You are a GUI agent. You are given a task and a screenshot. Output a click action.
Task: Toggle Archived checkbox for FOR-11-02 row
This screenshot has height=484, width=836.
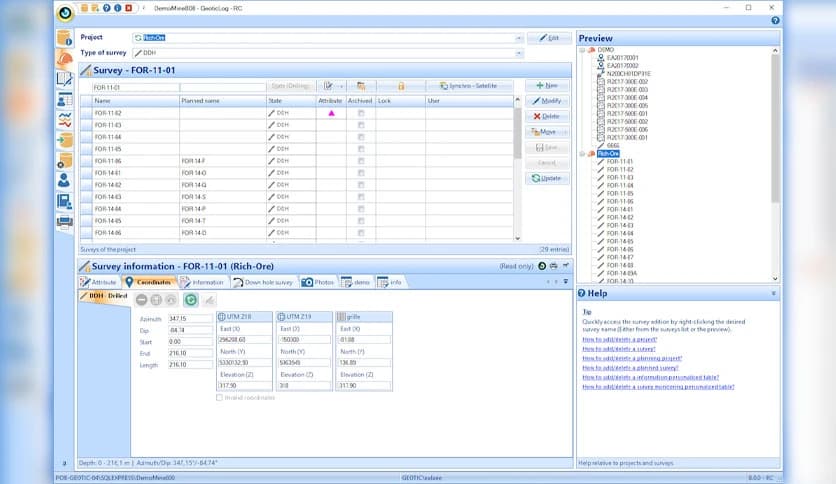361,113
